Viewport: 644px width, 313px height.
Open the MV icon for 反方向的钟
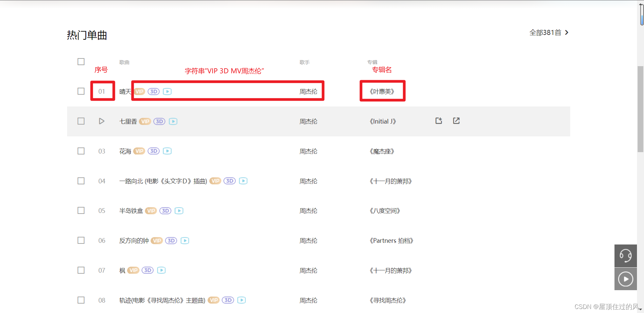[185, 240]
